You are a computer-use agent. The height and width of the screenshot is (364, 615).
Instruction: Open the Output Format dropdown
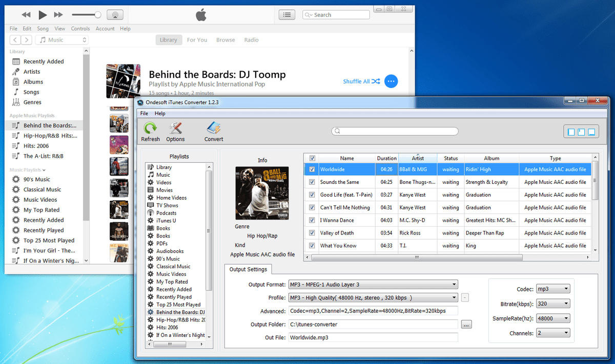click(x=454, y=284)
